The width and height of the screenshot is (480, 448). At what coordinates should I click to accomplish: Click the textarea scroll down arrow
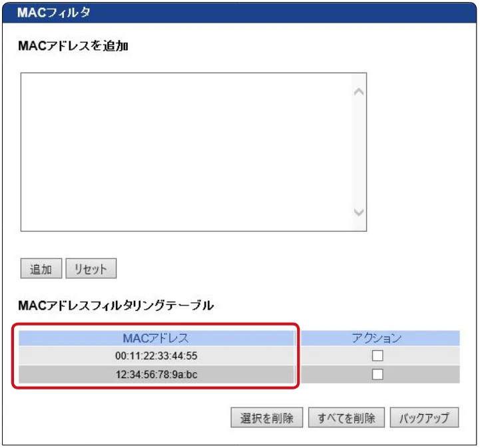pos(359,212)
